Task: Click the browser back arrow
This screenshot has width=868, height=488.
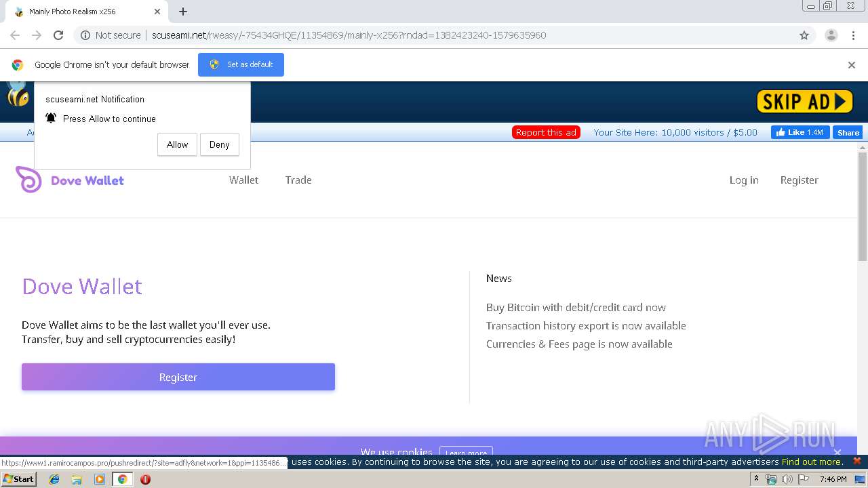Action: (x=15, y=35)
